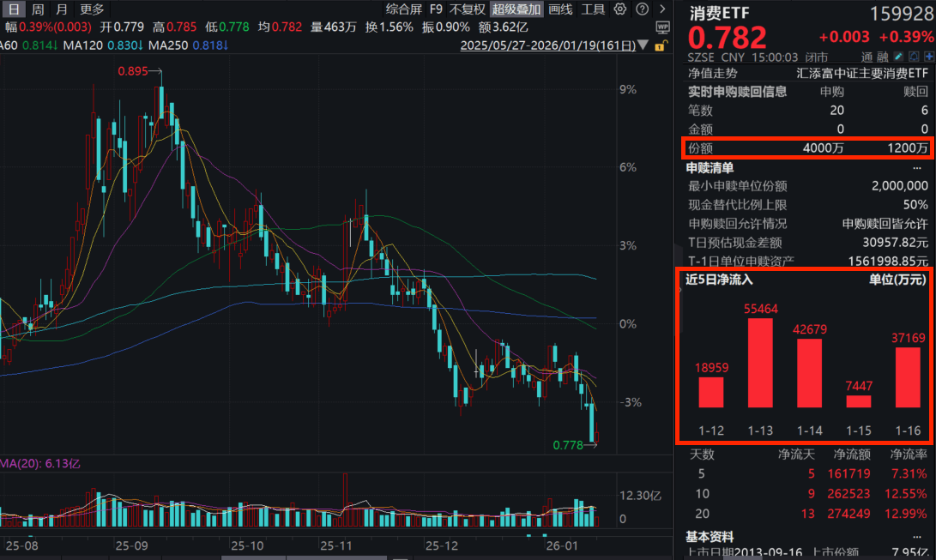Toggle 超级叠加 overlay mode off
The height and width of the screenshot is (560, 936).
(514, 9)
